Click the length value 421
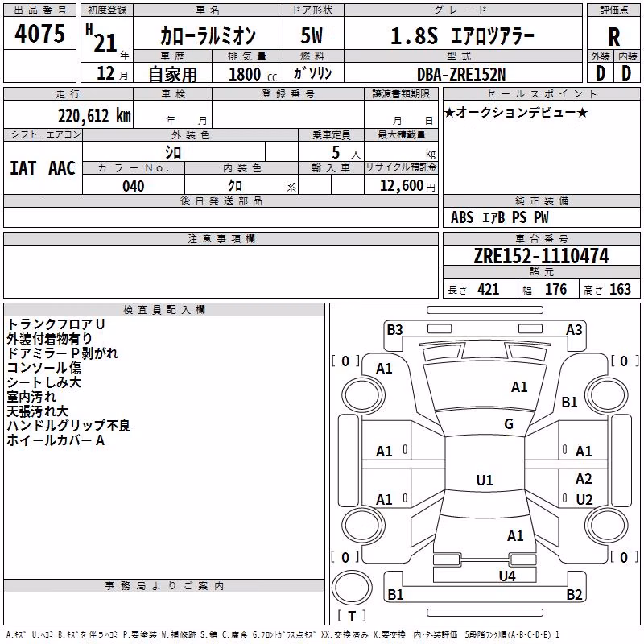The height and width of the screenshot is (644, 644). [x=489, y=290]
